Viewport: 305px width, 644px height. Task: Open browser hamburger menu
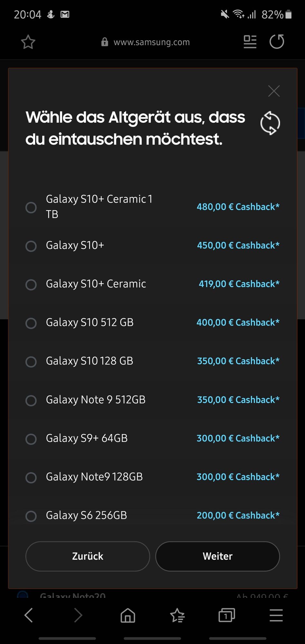pos(276,615)
